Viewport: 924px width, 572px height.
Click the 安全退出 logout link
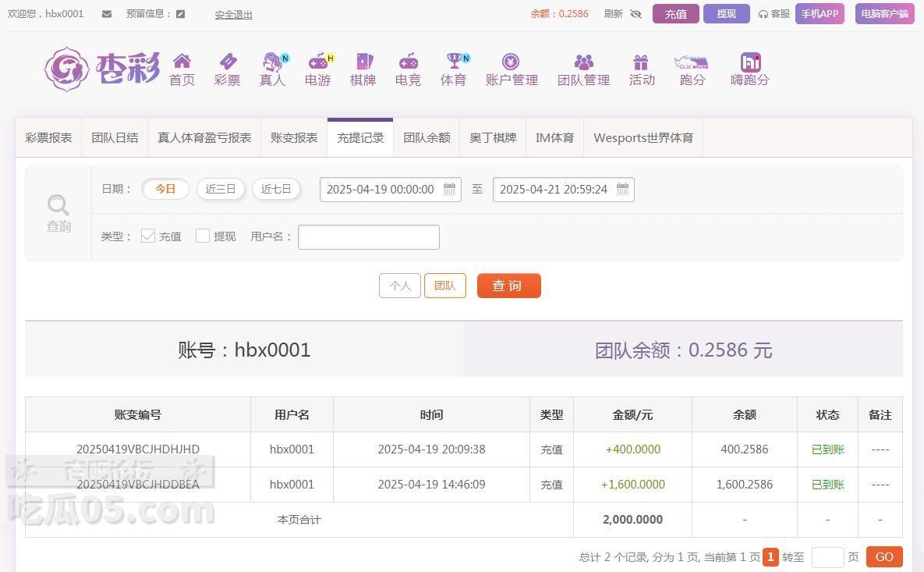coord(233,14)
